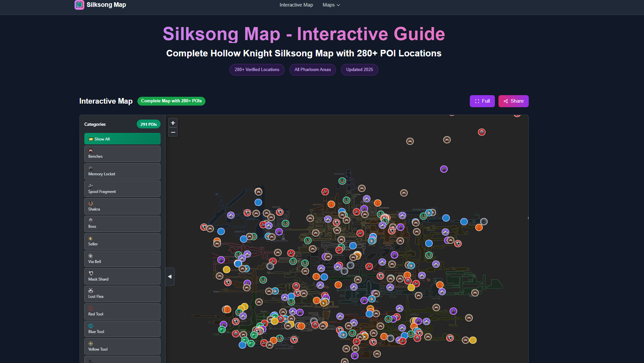This screenshot has width=644, height=363.
Task: Open the Interactive Map nav item
Action: coord(296,5)
